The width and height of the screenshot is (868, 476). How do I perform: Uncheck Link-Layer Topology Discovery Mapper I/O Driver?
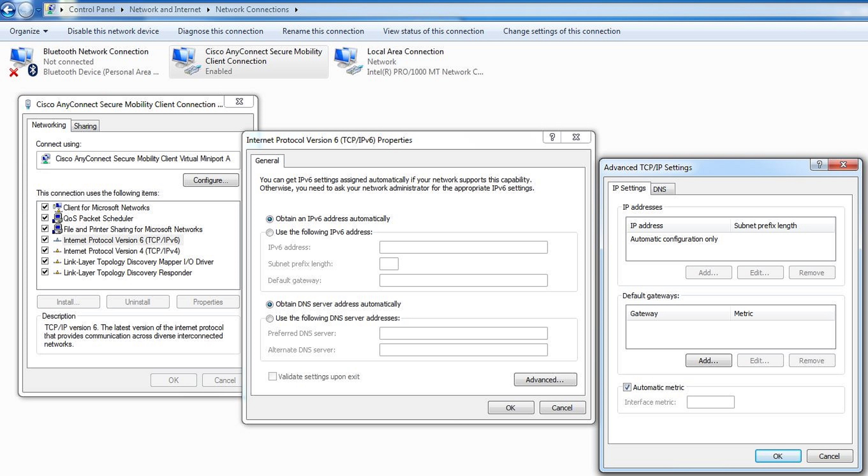click(x=45, y=261)
